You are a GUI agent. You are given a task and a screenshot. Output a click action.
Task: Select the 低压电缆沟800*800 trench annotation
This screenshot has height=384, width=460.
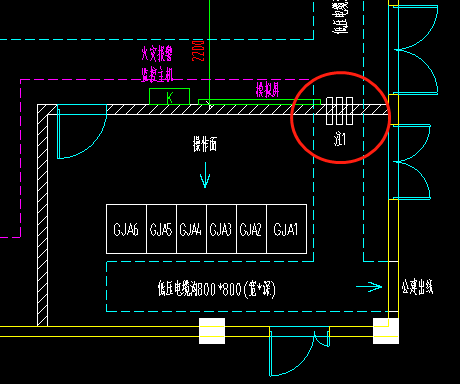[x=217, y=289]
